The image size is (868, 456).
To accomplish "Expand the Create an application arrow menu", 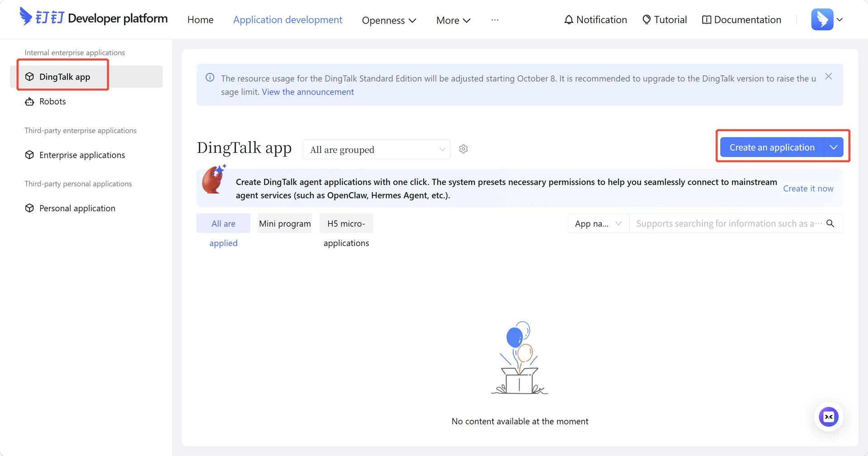I will click(834, 147).
